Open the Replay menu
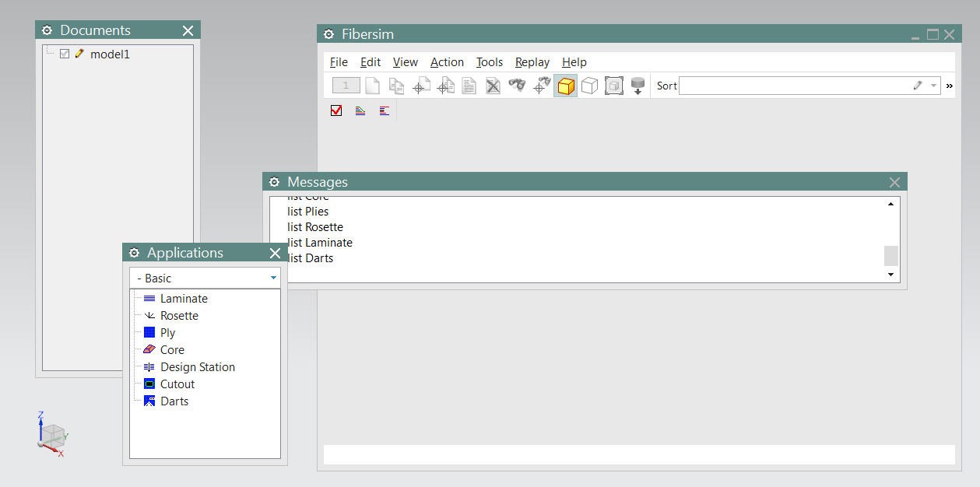 coord(532,61)
